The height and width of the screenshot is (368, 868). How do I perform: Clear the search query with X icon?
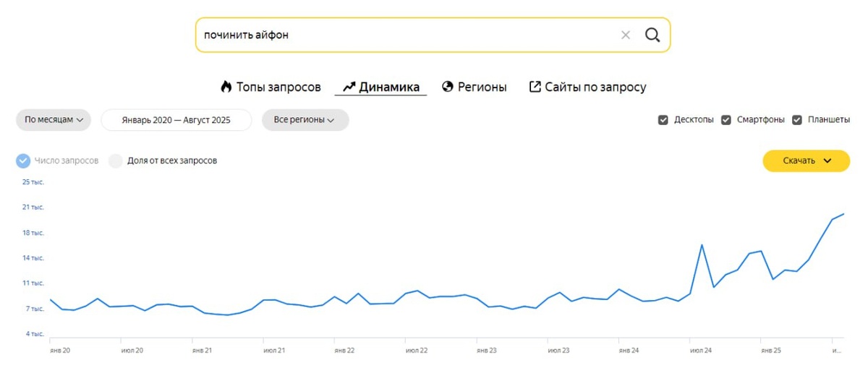(x=626, y=35)
